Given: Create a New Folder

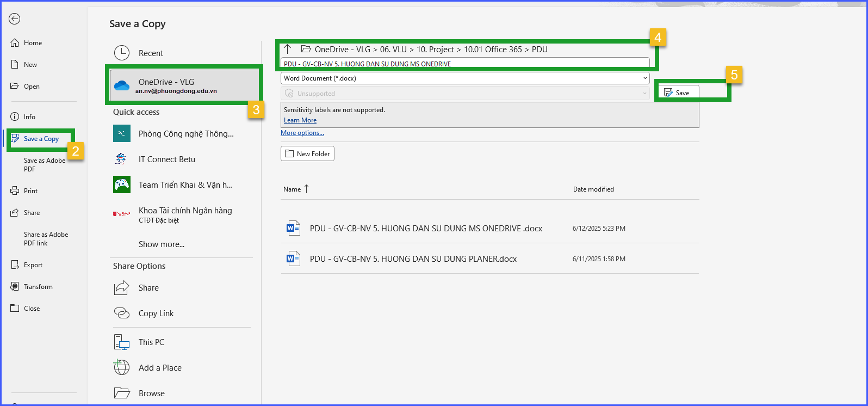Looking at the screenshot, I should point(307,154).
